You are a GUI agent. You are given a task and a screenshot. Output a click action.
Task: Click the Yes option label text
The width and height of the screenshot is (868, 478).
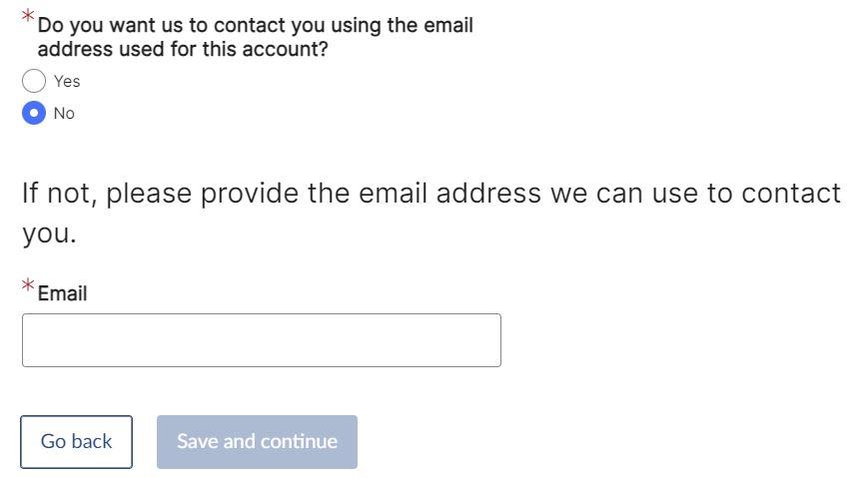(67, 81)
